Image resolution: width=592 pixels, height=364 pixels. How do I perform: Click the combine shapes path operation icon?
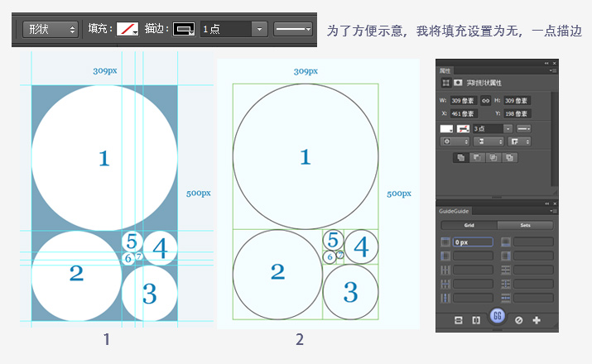460,156
